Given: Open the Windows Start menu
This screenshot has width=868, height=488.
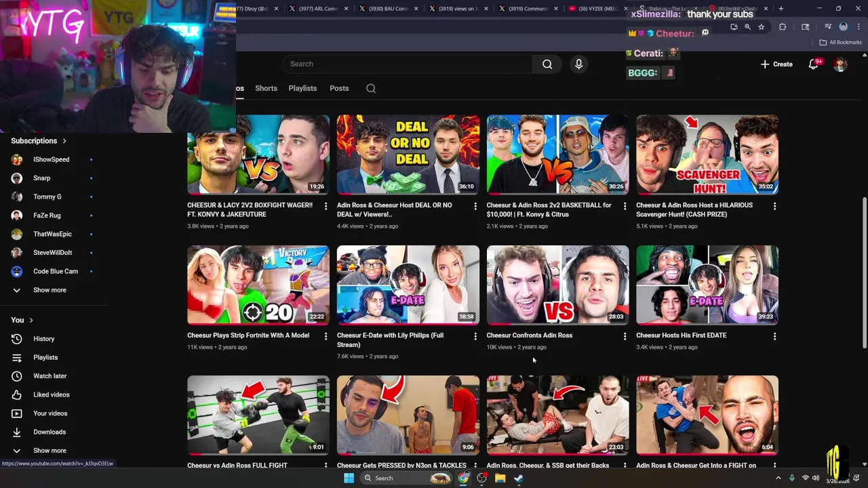Looking at the screenshot, I should point(349,478).
